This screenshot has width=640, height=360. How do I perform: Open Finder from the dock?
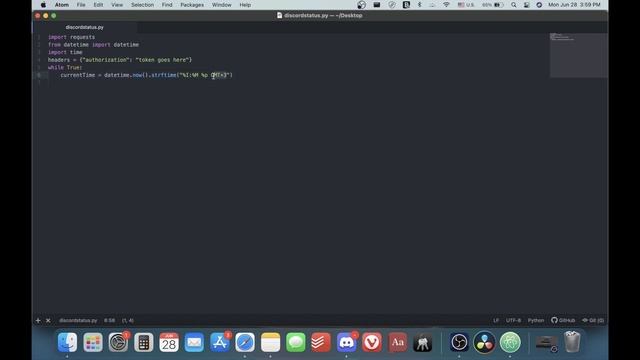click(x=67, y=342)
